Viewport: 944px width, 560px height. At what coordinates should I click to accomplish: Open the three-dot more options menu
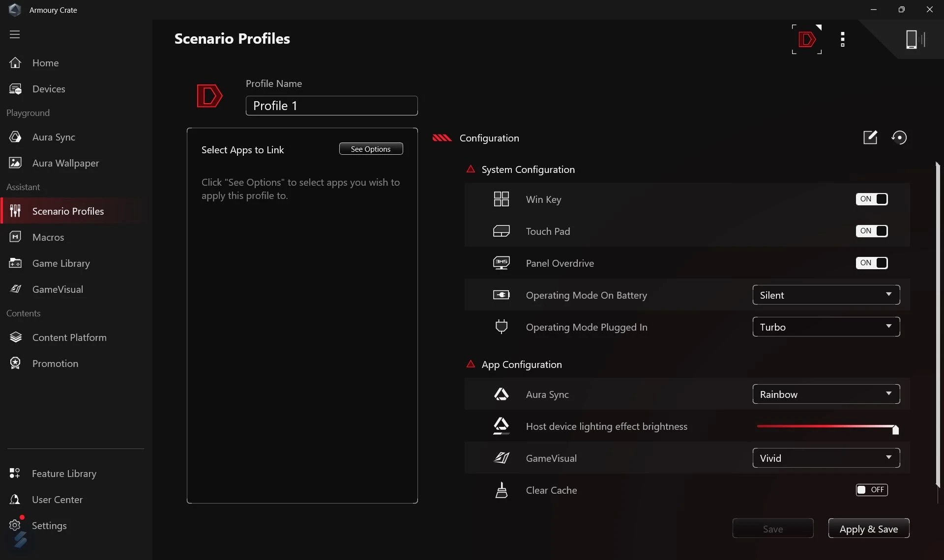coord(843,39)
